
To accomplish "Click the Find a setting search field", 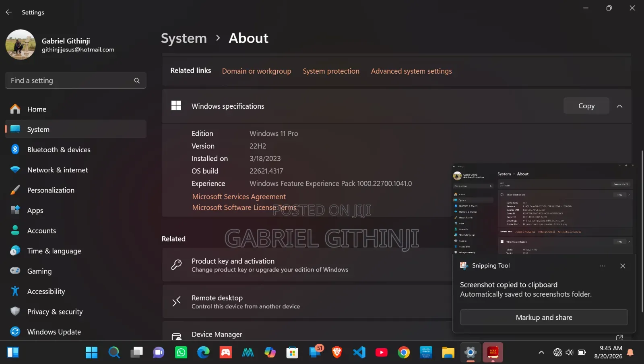I will point(76,81).
